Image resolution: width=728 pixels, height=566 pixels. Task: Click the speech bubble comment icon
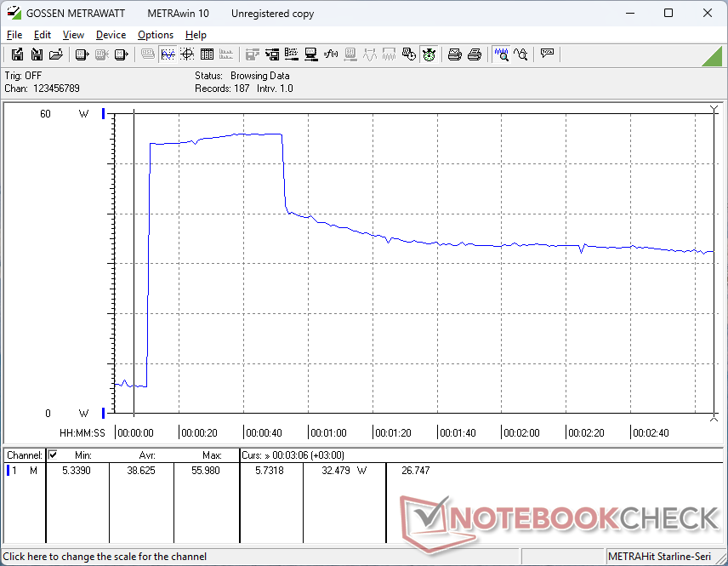click(547, 54)
